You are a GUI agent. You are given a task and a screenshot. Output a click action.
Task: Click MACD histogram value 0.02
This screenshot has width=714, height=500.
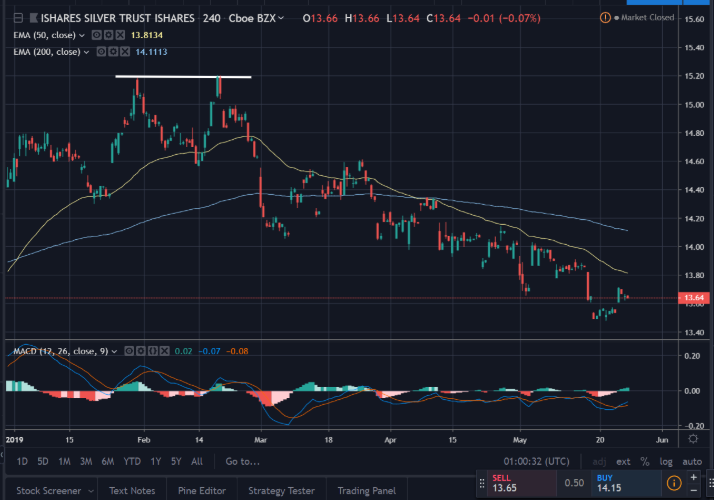coord(184,351)
